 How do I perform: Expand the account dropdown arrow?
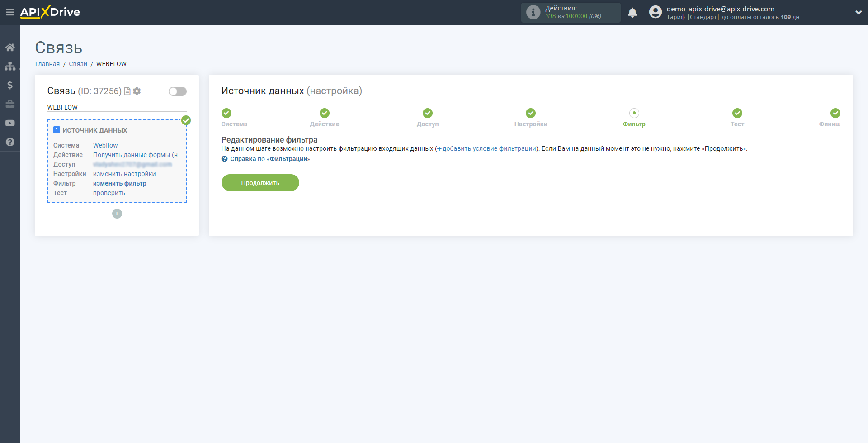[x=859, y=12]
